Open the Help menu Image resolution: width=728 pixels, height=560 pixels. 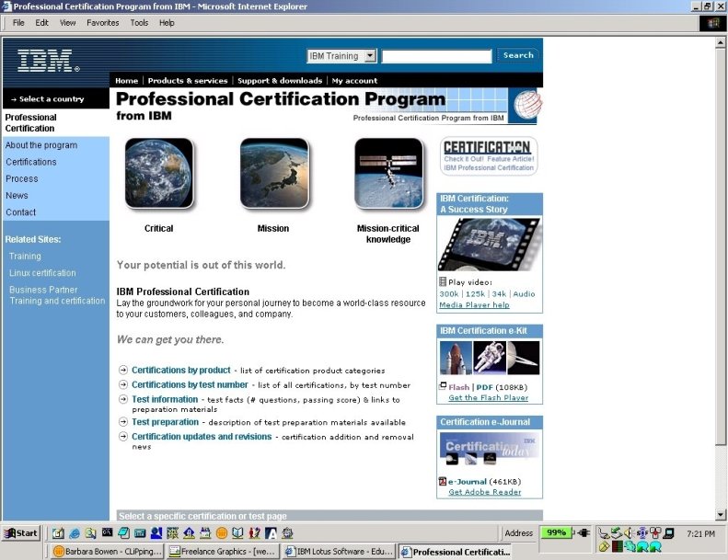[x=167, y=22]
